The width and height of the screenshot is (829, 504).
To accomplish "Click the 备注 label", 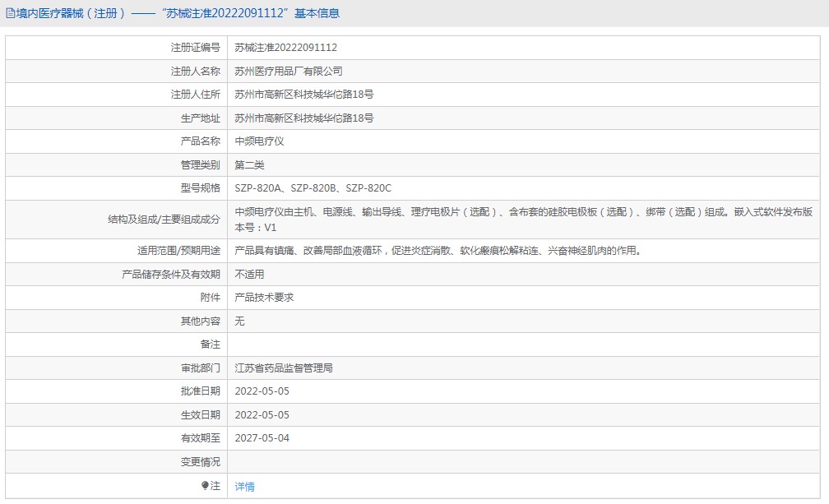I will coord(211,344).
